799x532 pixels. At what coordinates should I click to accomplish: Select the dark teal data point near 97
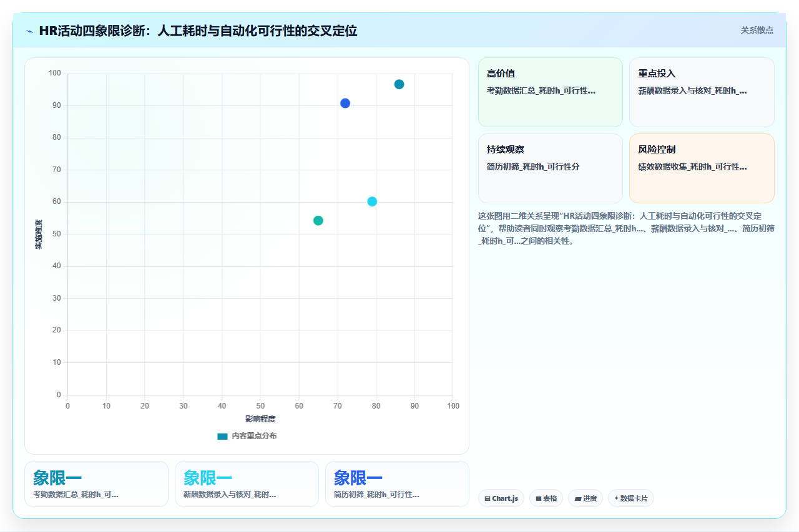point(399,84)
